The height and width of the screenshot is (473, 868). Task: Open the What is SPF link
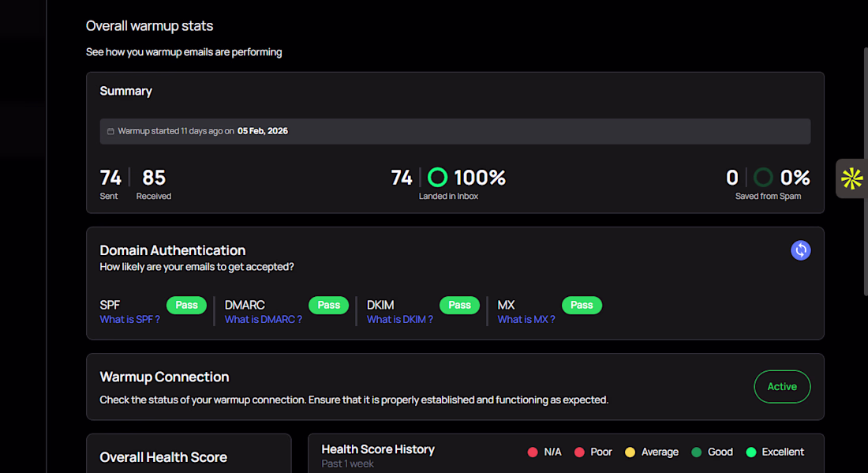129,320
